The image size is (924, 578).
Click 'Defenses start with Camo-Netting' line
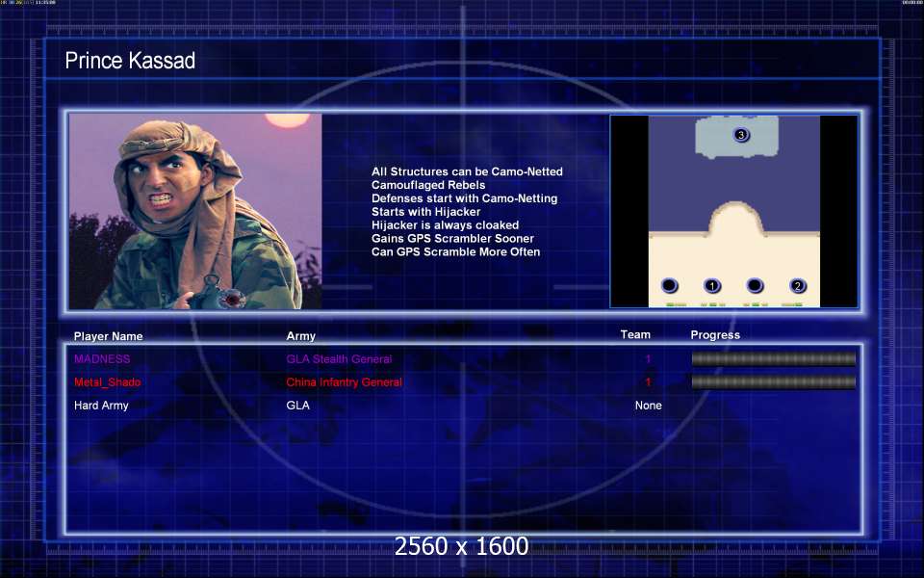pos(464,198)
